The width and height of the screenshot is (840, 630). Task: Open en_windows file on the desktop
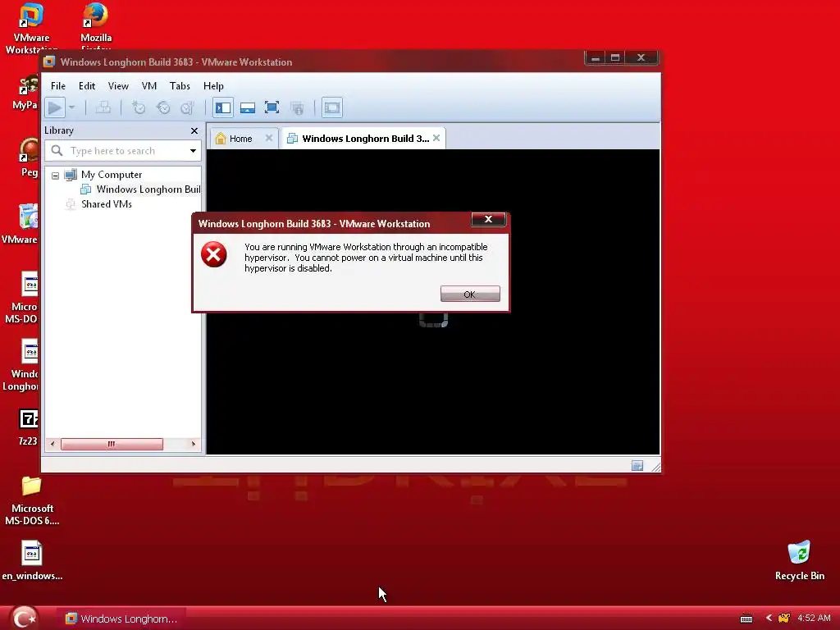click(x=32, y=560)
